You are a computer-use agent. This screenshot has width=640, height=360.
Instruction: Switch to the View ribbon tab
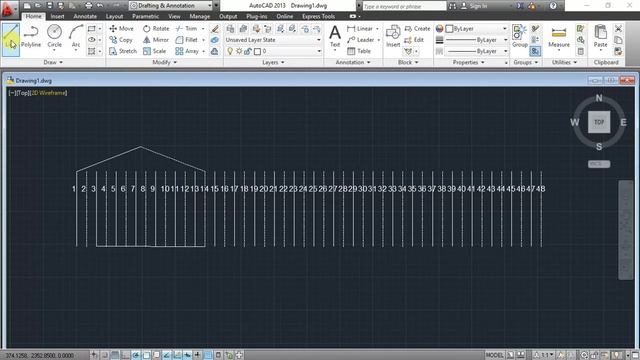pos(174,16)
